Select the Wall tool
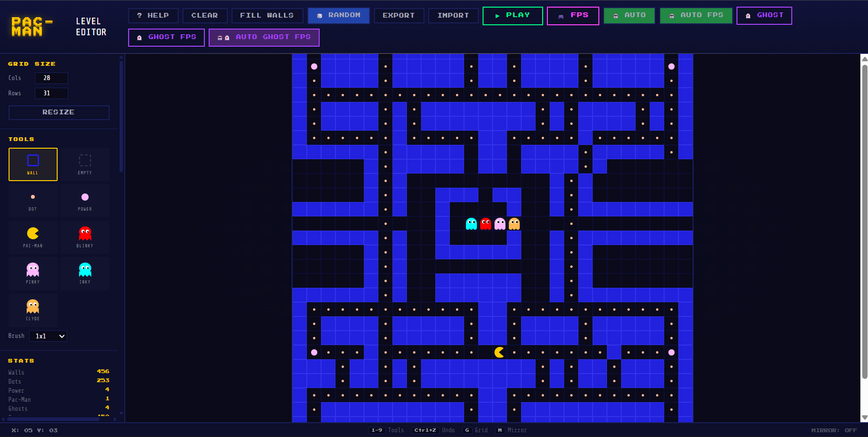 tap(33, 164)
